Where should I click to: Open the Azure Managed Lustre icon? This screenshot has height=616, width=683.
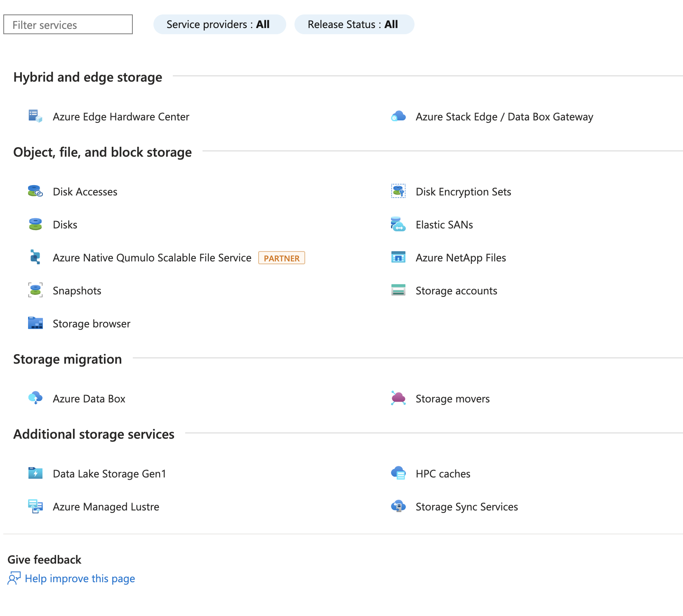35,506
